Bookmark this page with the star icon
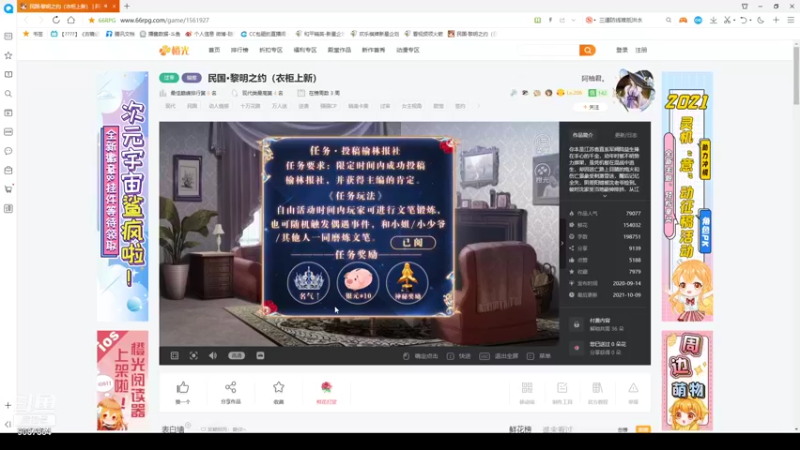The height and width of the screenshot is (450, 800). click(x=91, y=20)
